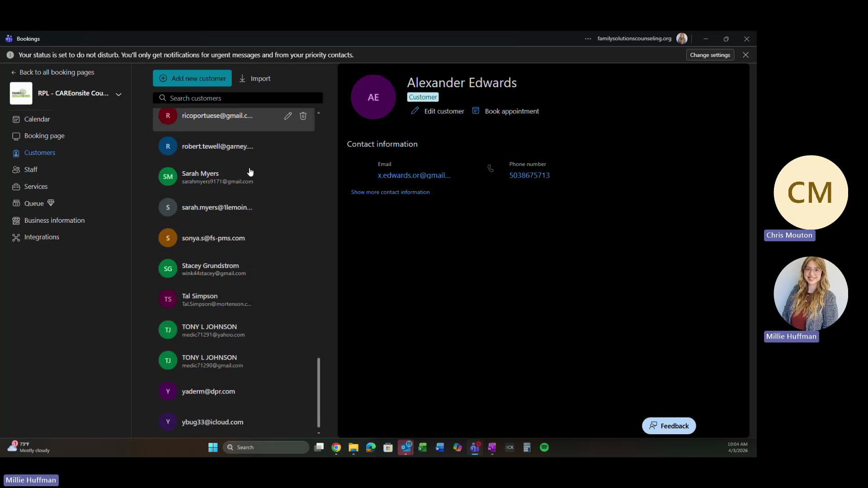Open Word from the taskbar

tap(440, 447)
